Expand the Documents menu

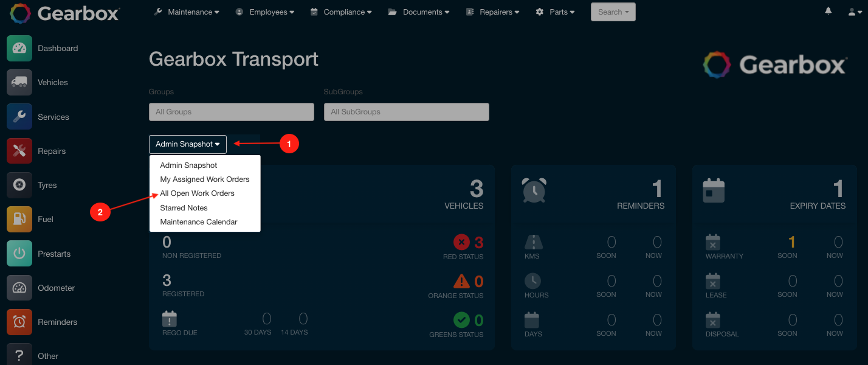pos(419,12)
